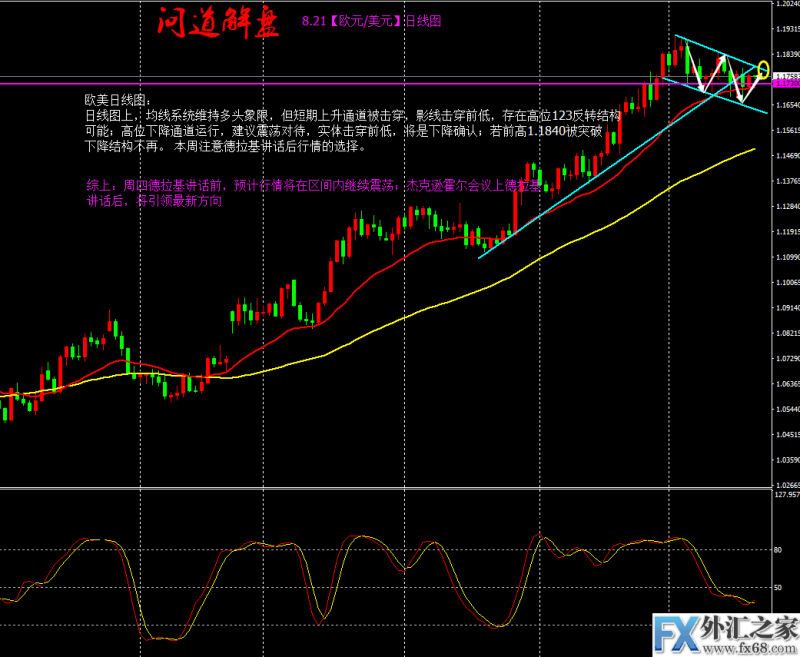The width and height of the screenshot is (800, 657).
Task: Click the 1.18390 price axis label
Action: [787, 54]
